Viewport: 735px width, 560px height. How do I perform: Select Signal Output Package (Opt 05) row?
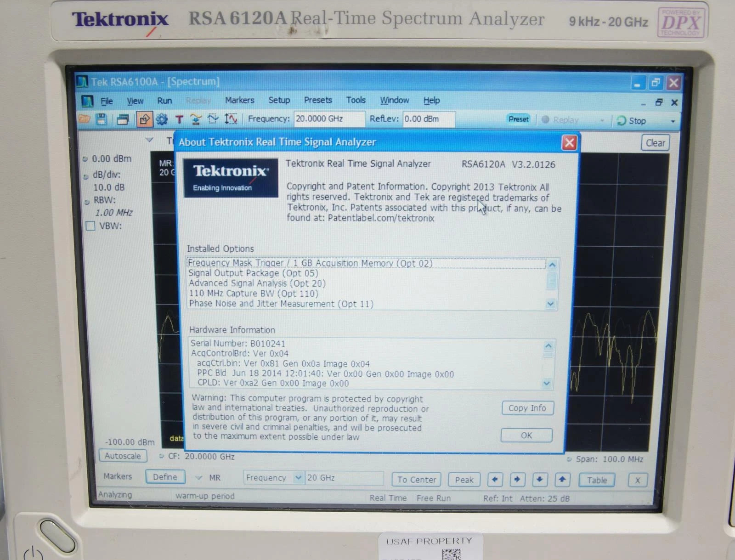pyautogui.click(x=366, y=273)
